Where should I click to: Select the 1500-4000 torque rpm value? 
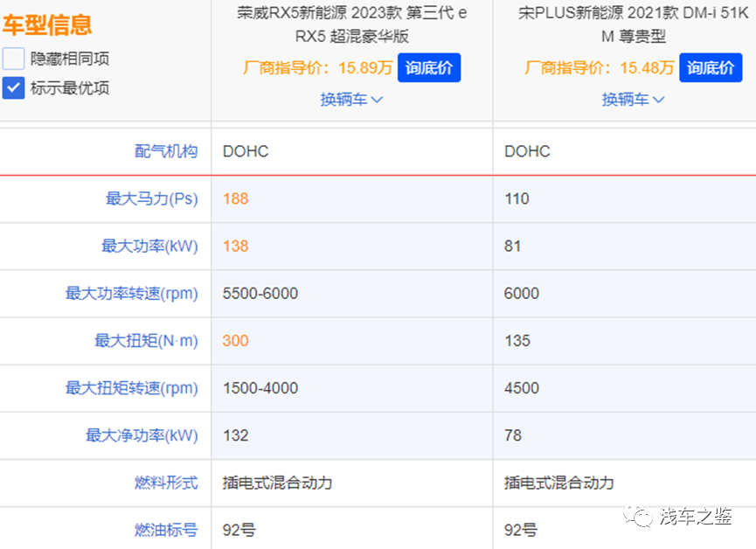260,388
